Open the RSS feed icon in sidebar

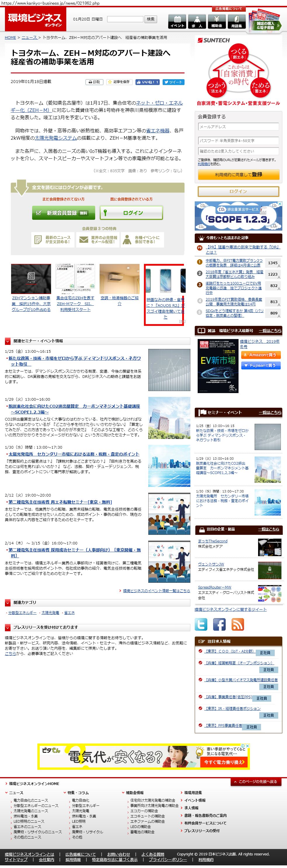238,624
